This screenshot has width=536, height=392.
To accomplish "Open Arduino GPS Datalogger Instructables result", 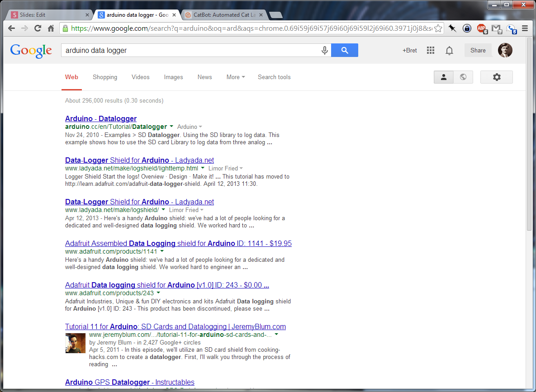I will pyautogui.click(x=130, y=382).
